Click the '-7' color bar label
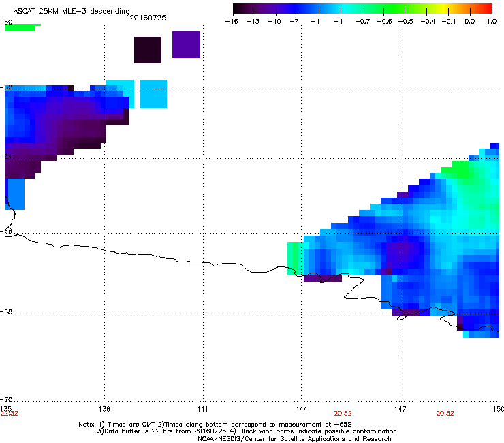 point(294,22)
